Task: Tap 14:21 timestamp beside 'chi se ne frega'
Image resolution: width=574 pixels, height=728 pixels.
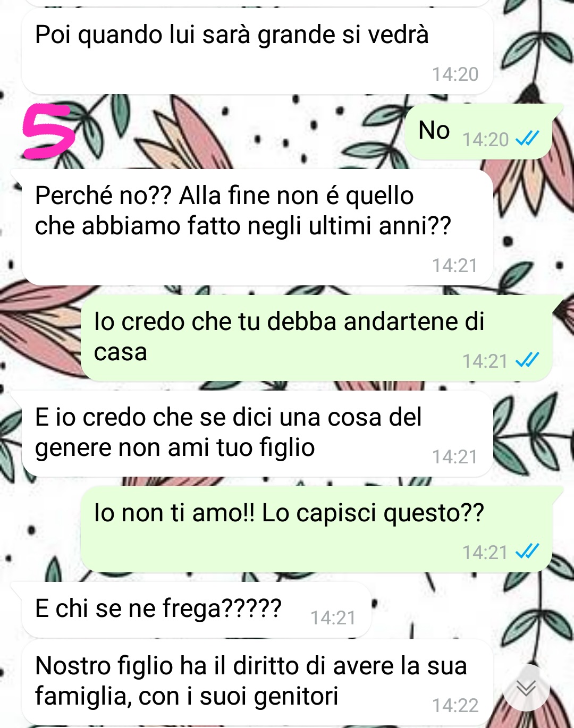Action: (x=333, y=617)
